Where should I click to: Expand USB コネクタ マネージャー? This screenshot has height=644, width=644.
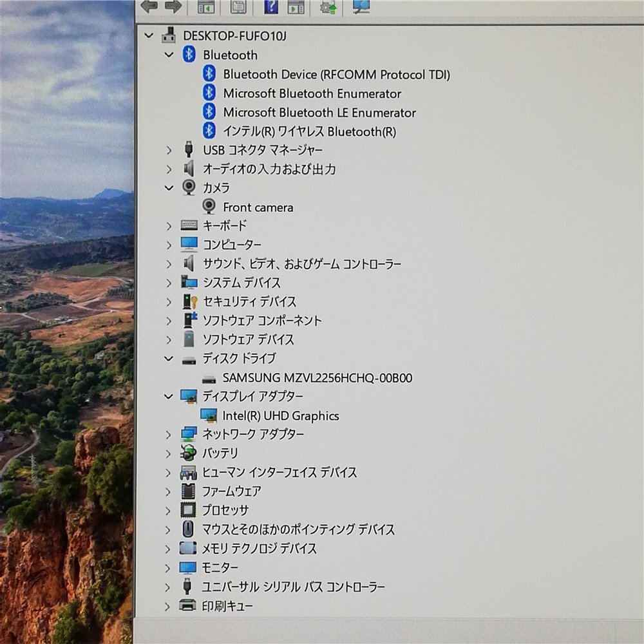(x=169, y=150)
